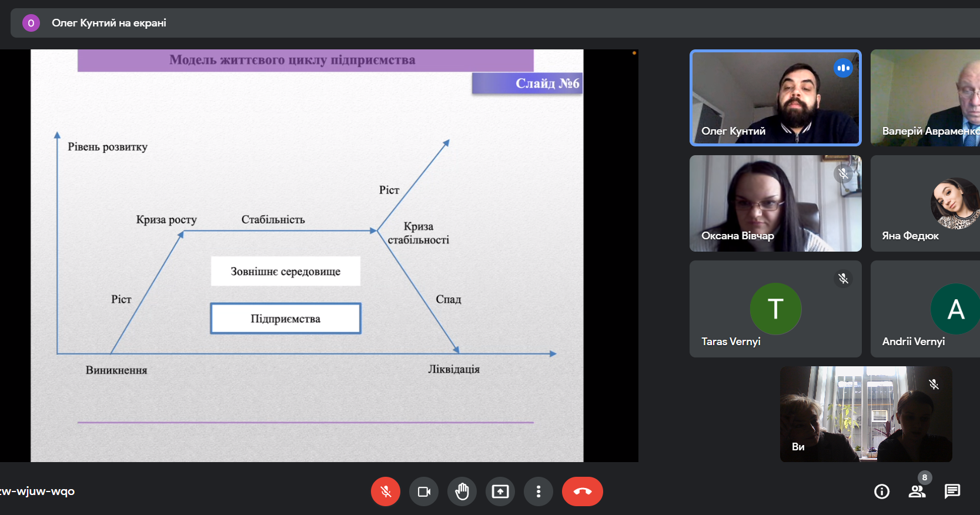Click the presenter banner Олег Кунтий на екрані
Viewport: 980px width, 515px height.
(109, 23)
